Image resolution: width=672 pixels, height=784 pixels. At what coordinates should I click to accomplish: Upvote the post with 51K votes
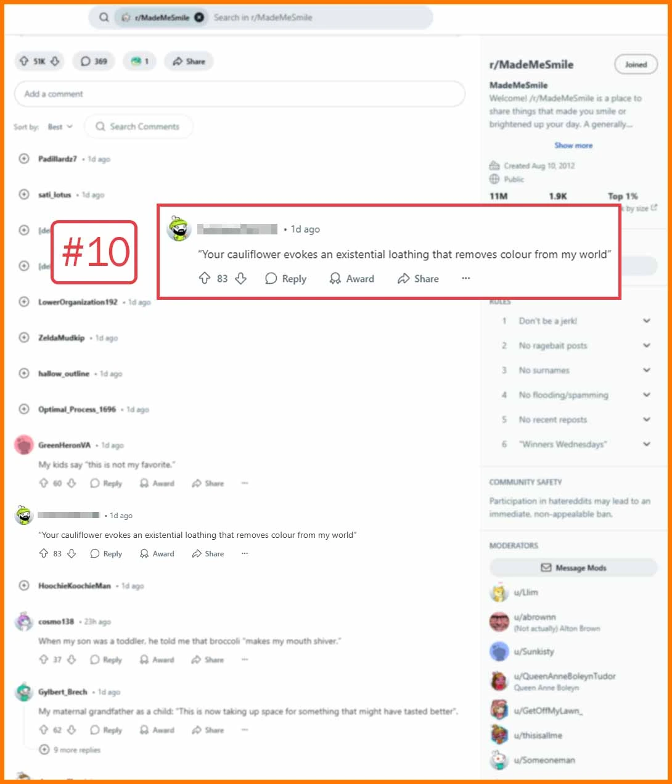coord(24,61)
